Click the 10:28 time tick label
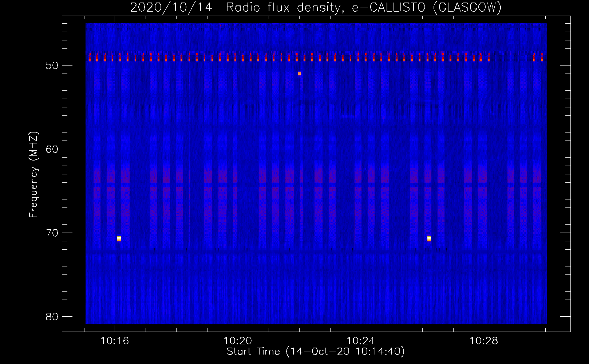This screenshot has height=364, width=589. [x=484, y=341]
